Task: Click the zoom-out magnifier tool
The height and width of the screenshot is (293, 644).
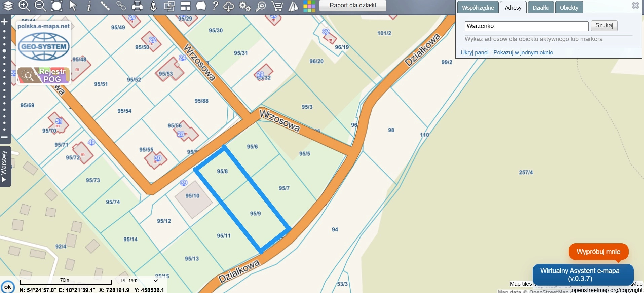Action: pyautogui.click(x=40, y=6)
